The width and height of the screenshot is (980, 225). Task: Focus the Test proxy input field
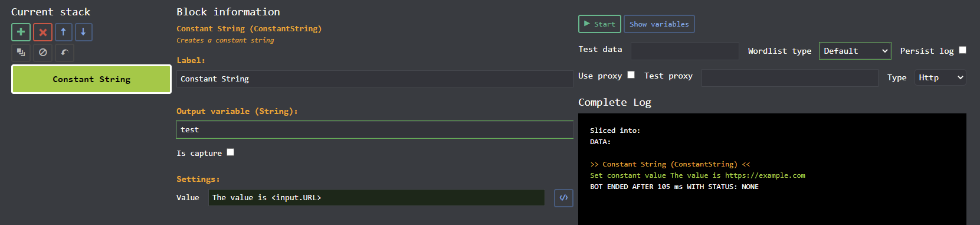point(790,78)
